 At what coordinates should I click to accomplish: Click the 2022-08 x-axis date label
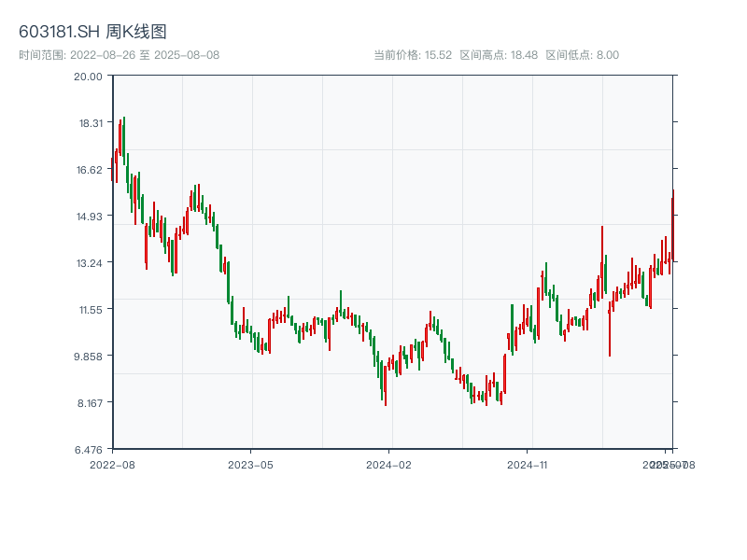coord(112,464)
